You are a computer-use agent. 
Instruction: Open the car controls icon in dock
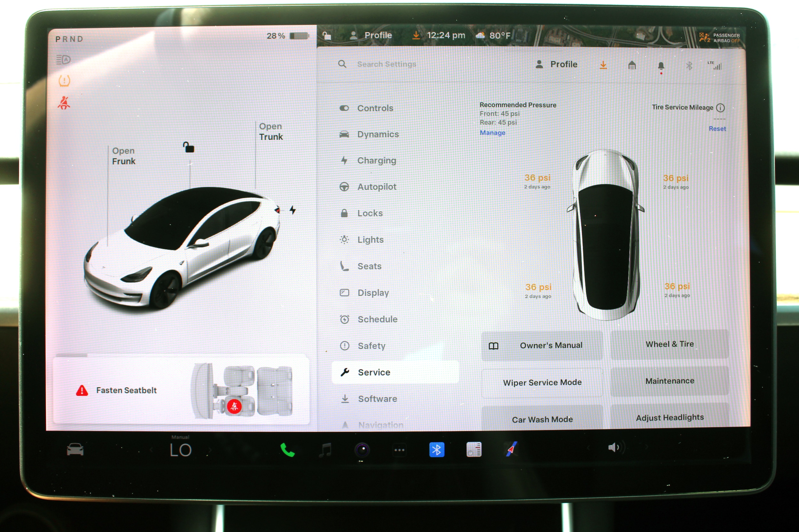point(75,450)
